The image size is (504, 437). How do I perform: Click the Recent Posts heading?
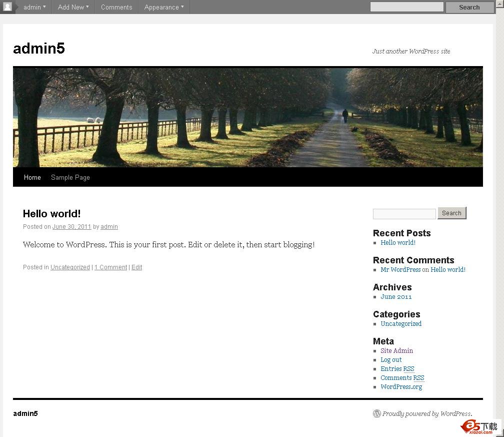(402, 233)
